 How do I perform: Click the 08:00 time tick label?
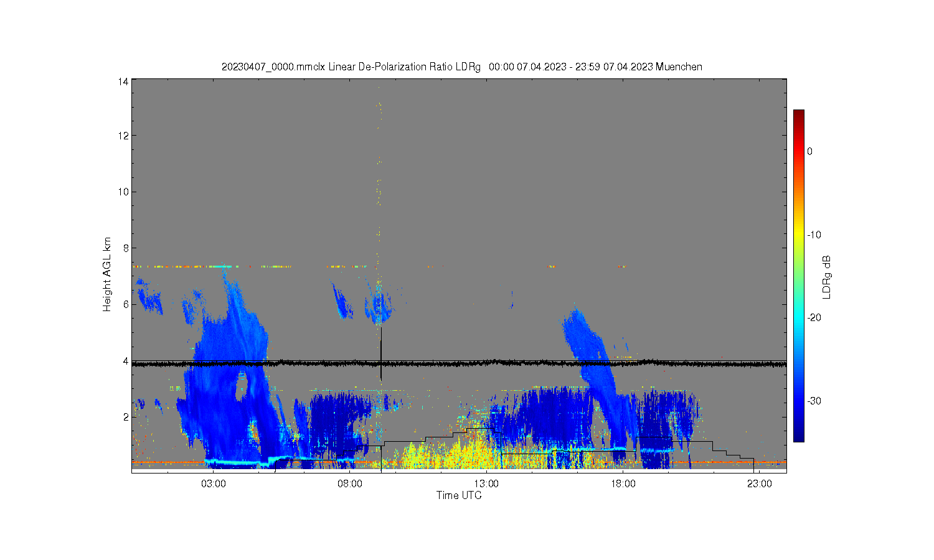coord(350,484)
